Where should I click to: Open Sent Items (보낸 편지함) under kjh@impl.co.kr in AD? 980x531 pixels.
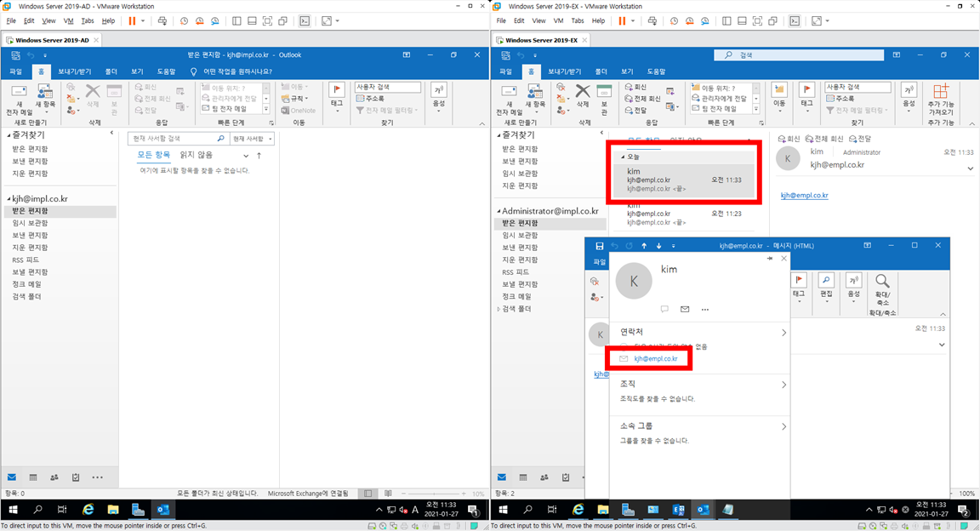click(x=30, y=235)
